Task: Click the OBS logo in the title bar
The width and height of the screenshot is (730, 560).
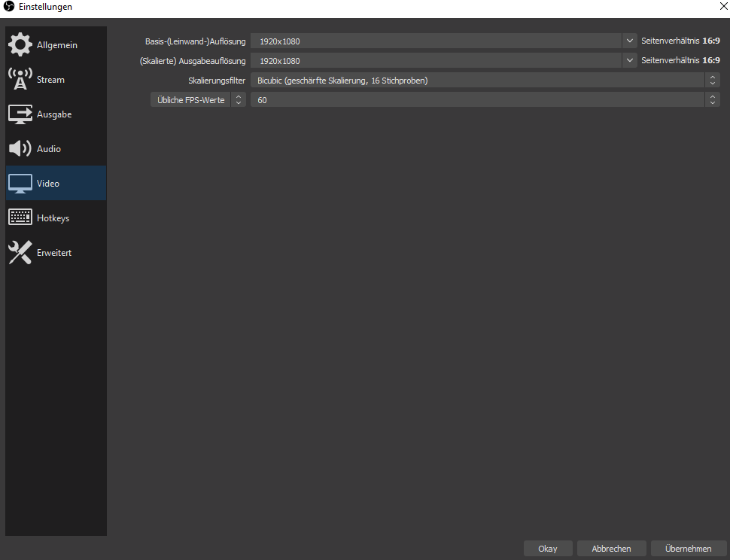Action: (x=7, y=7)
